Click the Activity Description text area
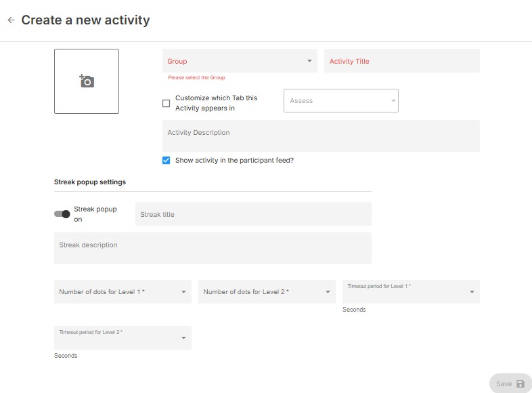Screen dimensions: 532x393 pos(321,136)
